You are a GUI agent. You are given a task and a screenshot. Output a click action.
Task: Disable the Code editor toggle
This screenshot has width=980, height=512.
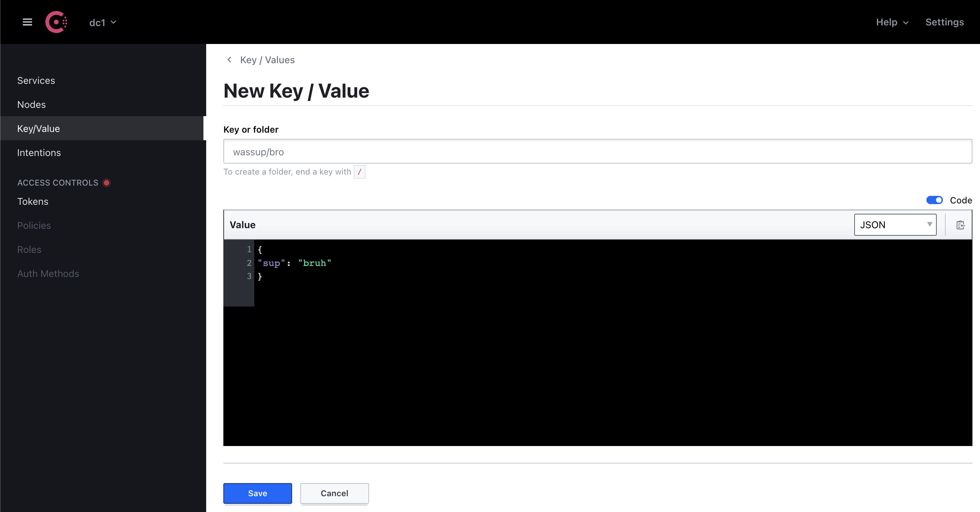click(x=934, y=200)
